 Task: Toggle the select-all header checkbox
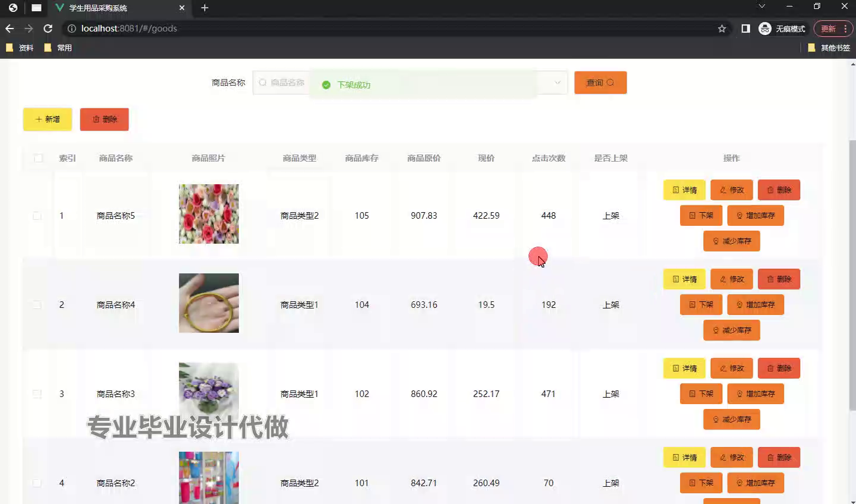(x=39, y=158)
